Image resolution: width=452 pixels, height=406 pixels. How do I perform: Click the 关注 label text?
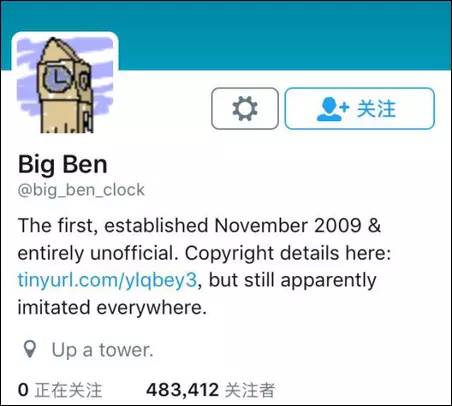pos(376,109)
